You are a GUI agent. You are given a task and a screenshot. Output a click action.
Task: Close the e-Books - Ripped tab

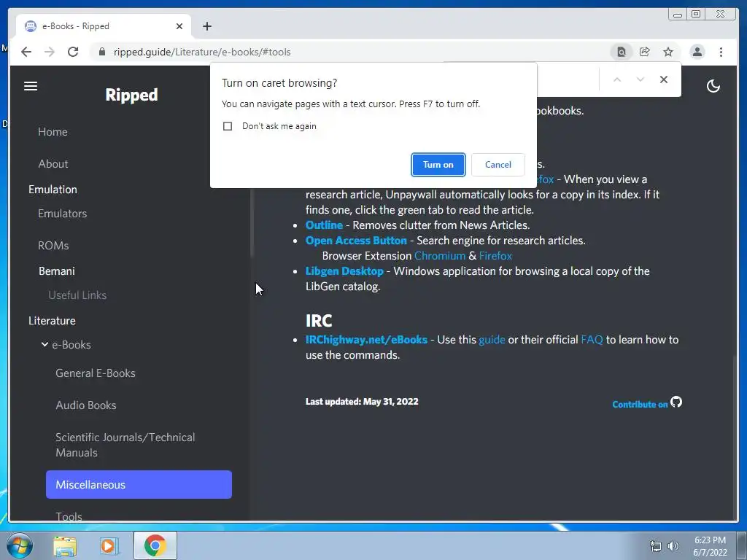(179, 26)
